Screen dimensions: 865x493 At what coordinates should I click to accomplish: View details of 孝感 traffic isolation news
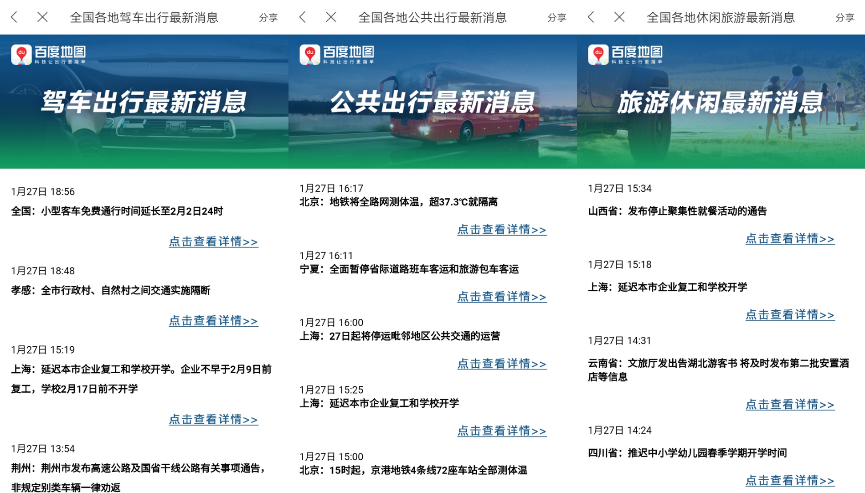pyautogui.click(x=213, y=321)
